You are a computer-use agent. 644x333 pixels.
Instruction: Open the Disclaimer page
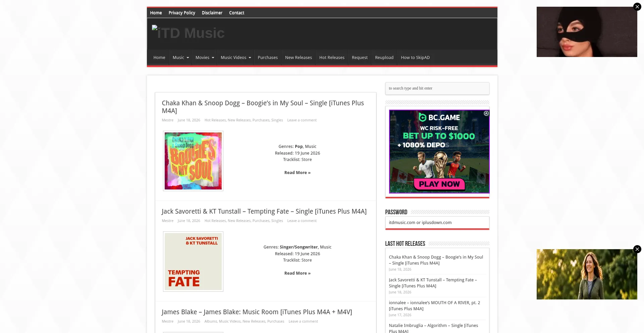[212, 13]
